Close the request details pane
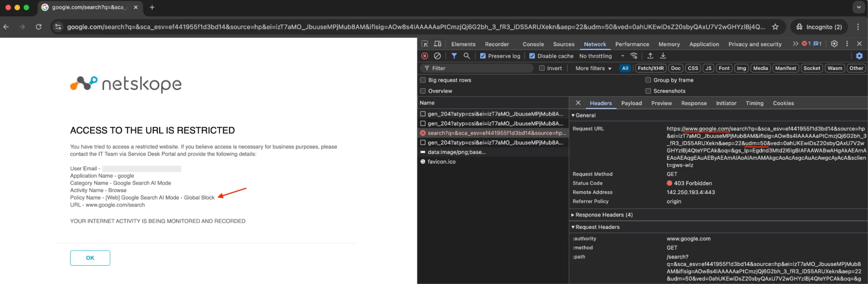The width and height of the screenshot is (868, 284). (578, 103)
